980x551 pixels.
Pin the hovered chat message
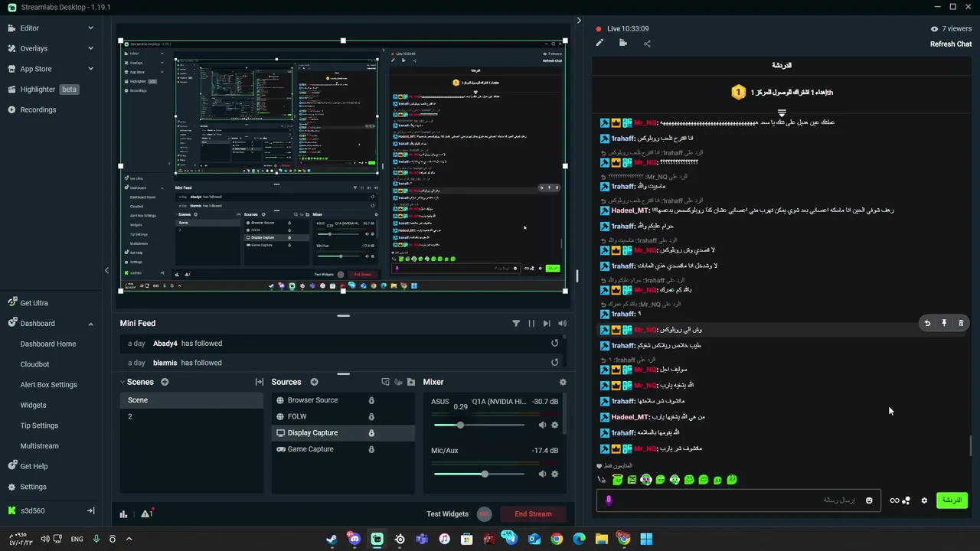(x=944, y=323)
